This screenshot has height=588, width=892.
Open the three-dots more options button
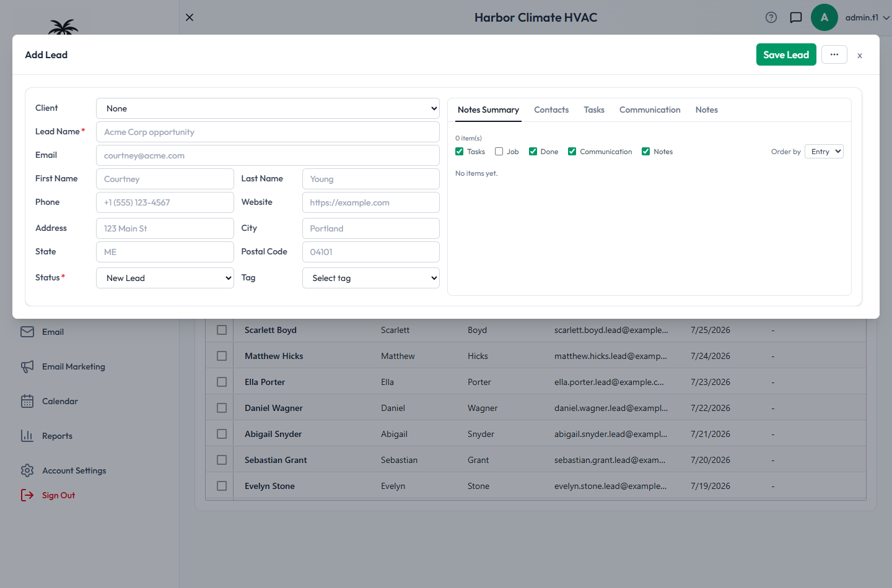[834, 54]
